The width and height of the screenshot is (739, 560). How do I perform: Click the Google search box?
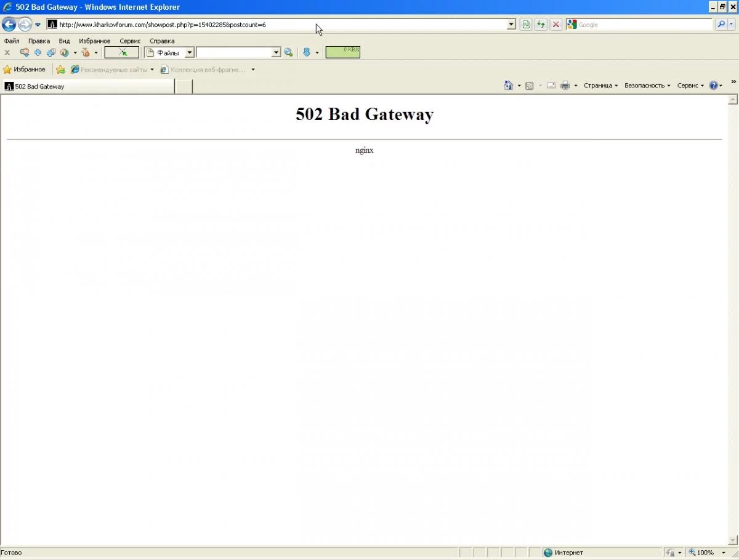(644, 25)
